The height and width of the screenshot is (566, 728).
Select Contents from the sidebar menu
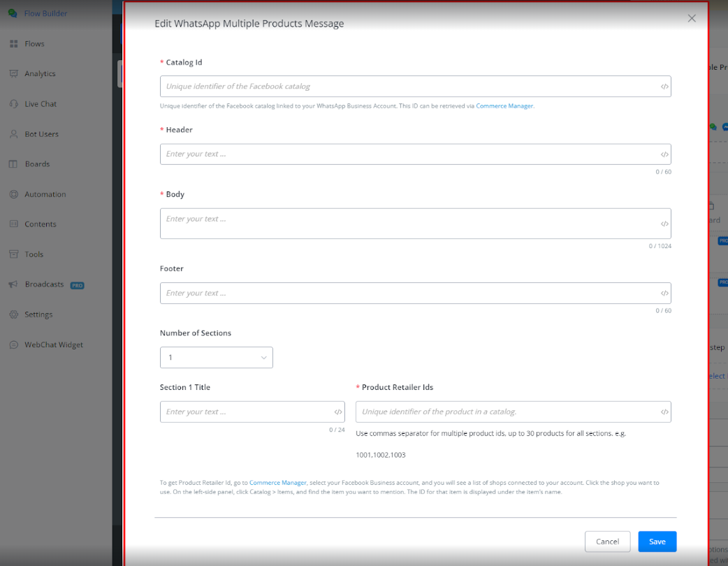tap(40, 224)
